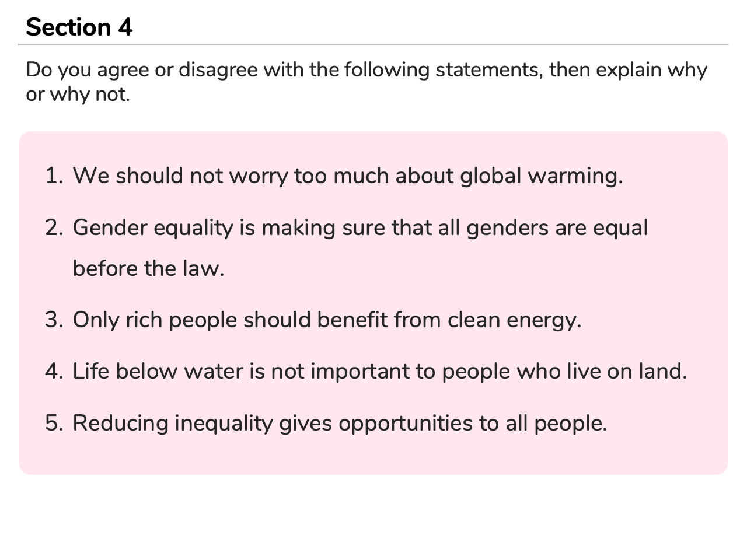Viewport: 747px width, 560px height.
Task: Click the word "opportunities" in statement 5
Action: click(x=405, y=423)
